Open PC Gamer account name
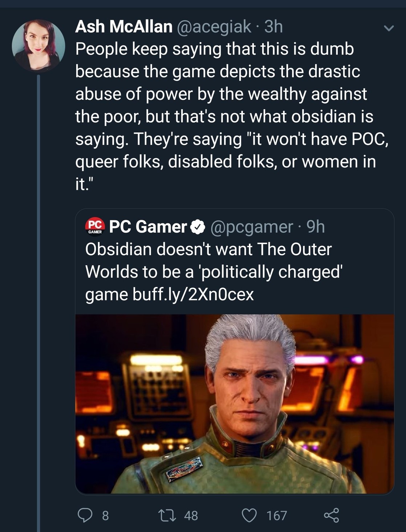Image resolution: width=406 pixels, height=532 pixels. pyautogui.click(x=148, y=227)
